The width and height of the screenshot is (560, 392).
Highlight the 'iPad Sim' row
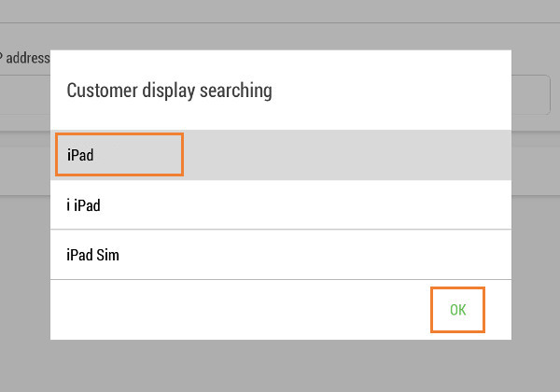point(280,254)
